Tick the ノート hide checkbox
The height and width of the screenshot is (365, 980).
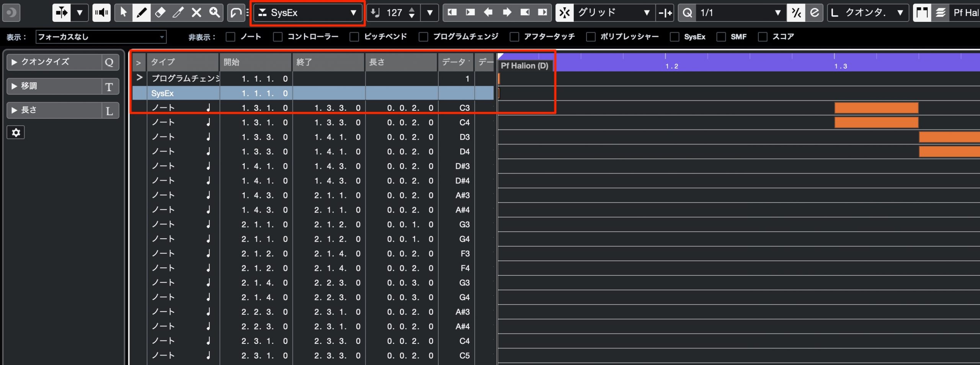230,37
